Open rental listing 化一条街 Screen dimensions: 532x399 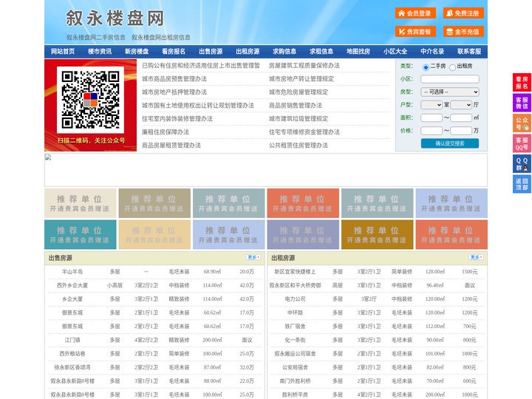295,340
